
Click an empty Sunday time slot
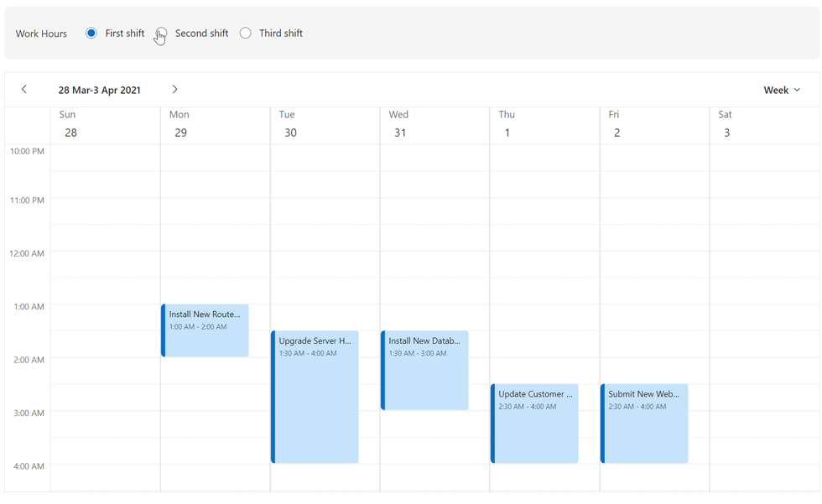click(x=105, y=252)
